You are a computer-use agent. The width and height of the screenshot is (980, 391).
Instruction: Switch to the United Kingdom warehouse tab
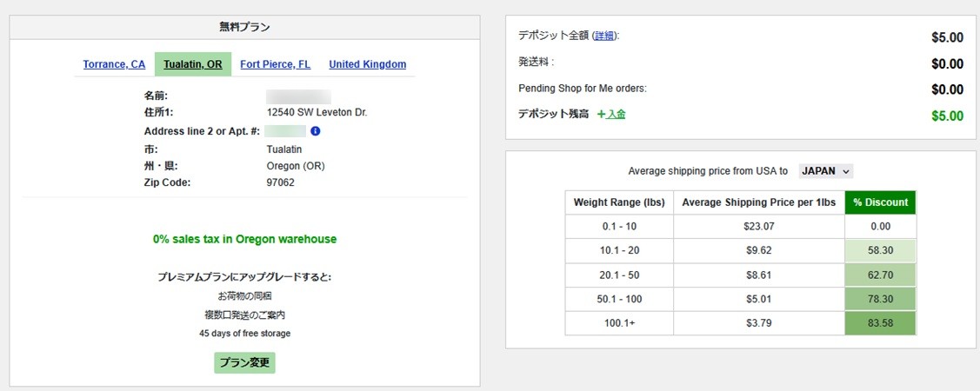coord(367,64)
